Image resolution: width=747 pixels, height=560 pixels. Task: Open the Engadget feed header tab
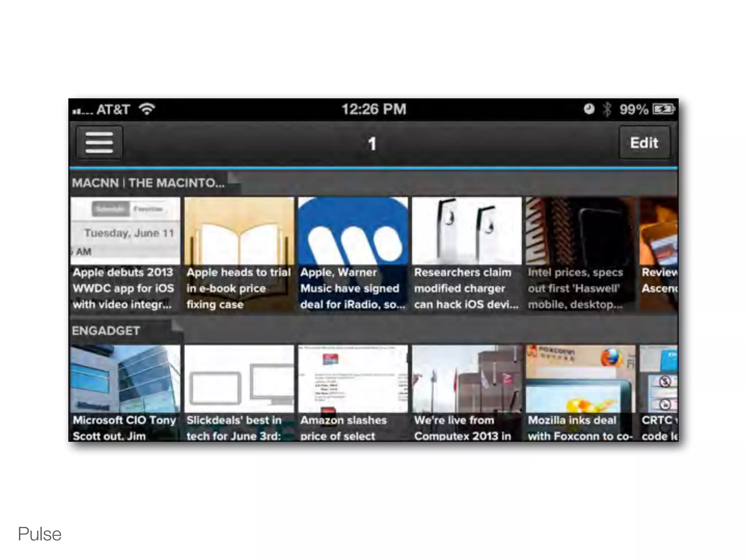pos(107,331)
